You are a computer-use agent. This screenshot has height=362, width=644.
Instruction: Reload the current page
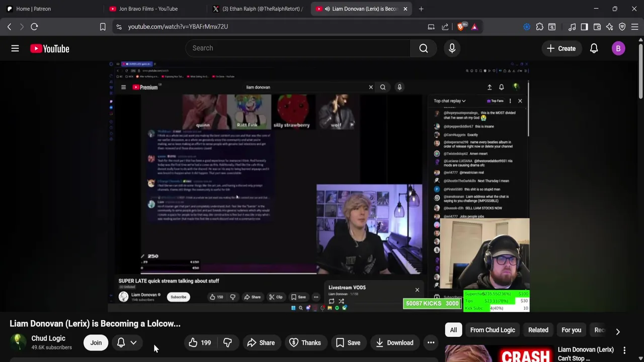(34, 27)
